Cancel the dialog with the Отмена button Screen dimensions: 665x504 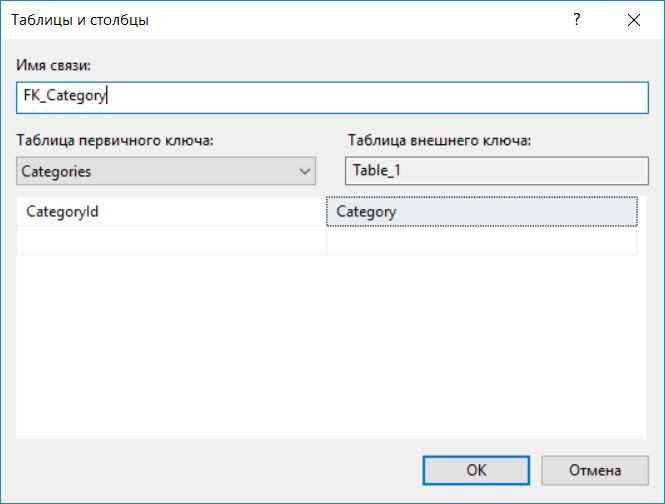595,470
